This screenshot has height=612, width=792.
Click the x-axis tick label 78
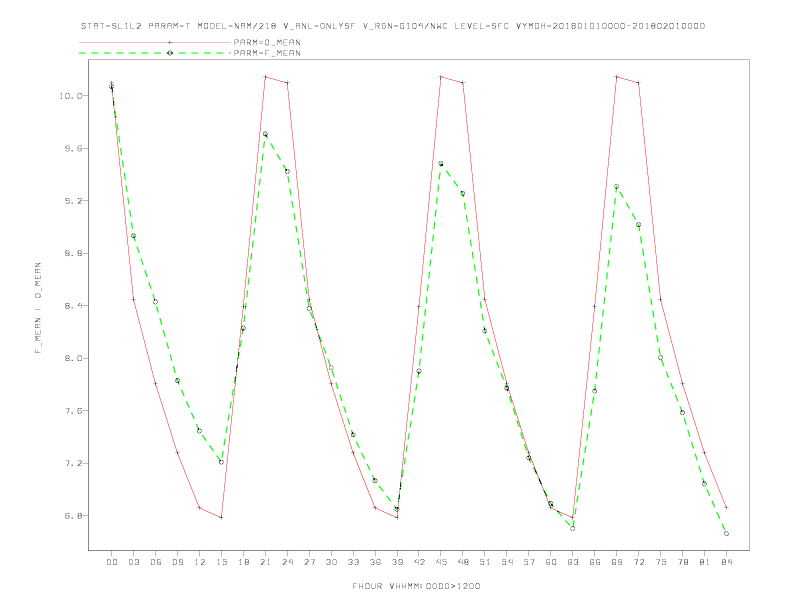click(x=682, y=562)
